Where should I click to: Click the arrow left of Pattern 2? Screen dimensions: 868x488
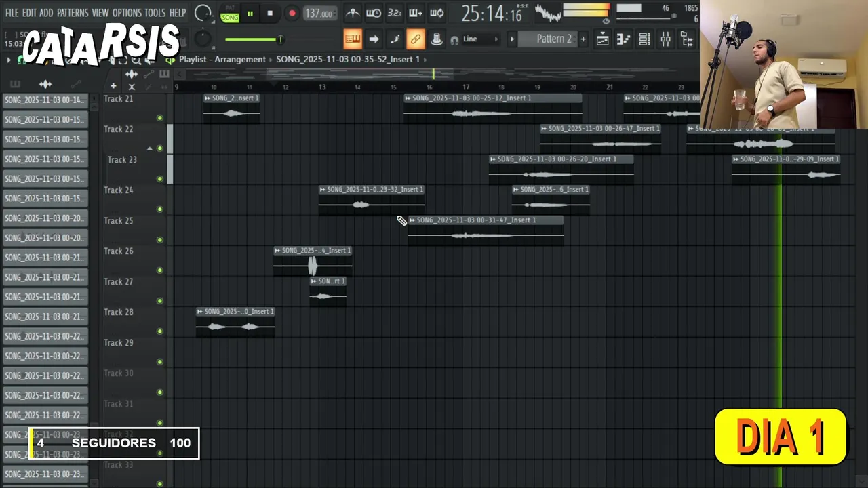coord(512,39)
